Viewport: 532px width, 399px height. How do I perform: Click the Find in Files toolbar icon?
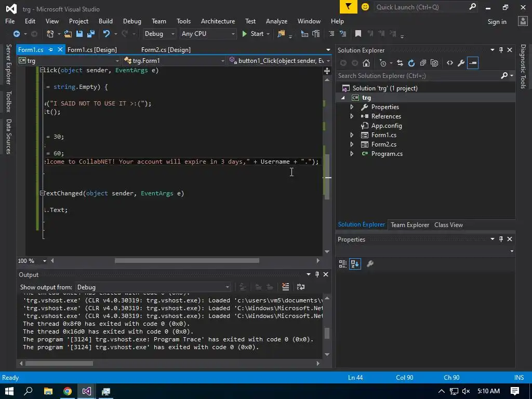click(x=281, y=34)
